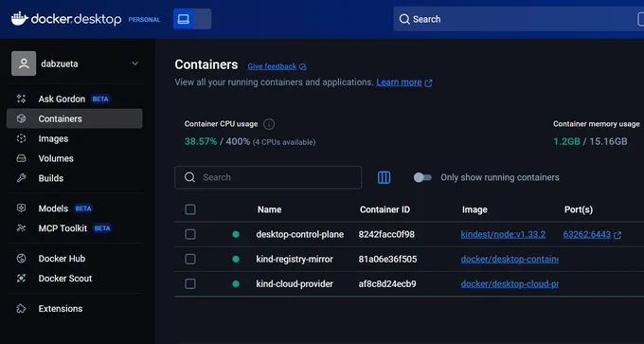Click the Images icon in sidebar

tap(22, 138)
